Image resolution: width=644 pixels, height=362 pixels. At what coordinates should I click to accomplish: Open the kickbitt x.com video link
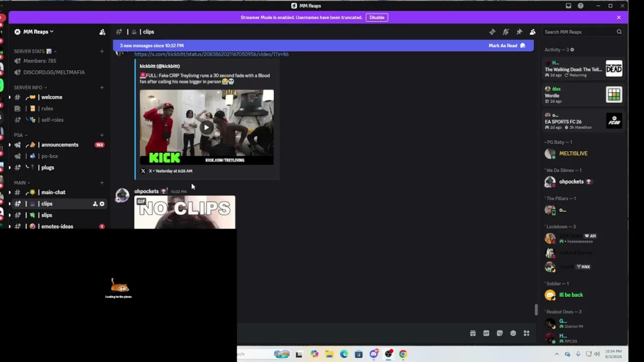click(211, 54)
